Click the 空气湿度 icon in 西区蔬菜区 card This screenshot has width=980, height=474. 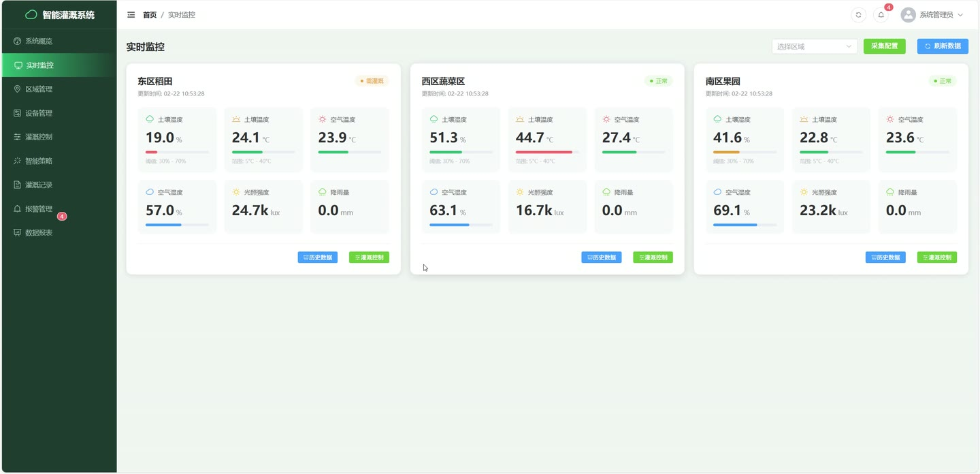(x=434, y=192)
